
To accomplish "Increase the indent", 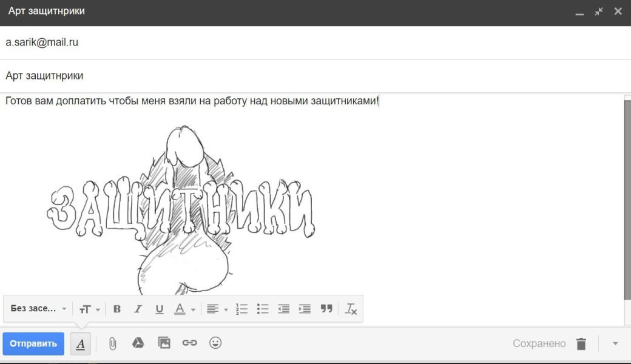I will coord(305,309).
